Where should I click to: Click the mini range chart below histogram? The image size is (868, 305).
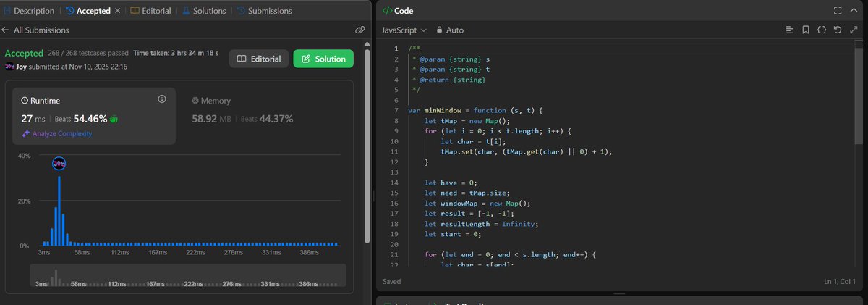(188, 275)
